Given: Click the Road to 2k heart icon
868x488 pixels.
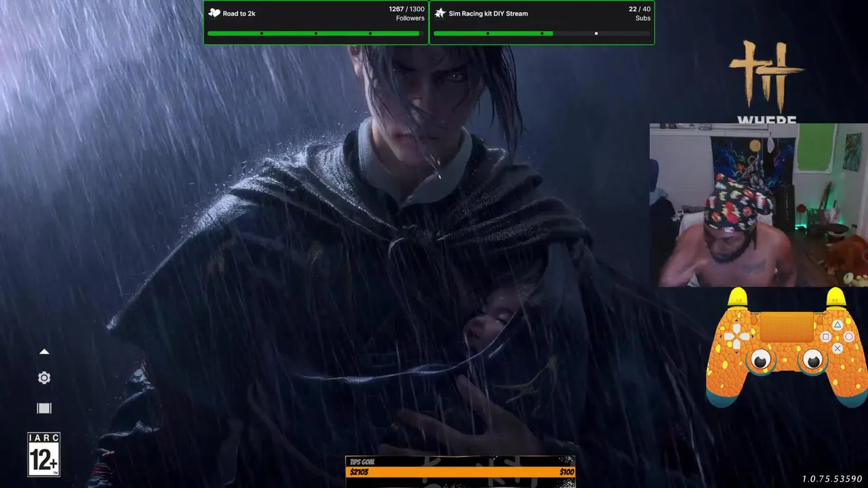Looking at the screenshot, I should [214, 13].
